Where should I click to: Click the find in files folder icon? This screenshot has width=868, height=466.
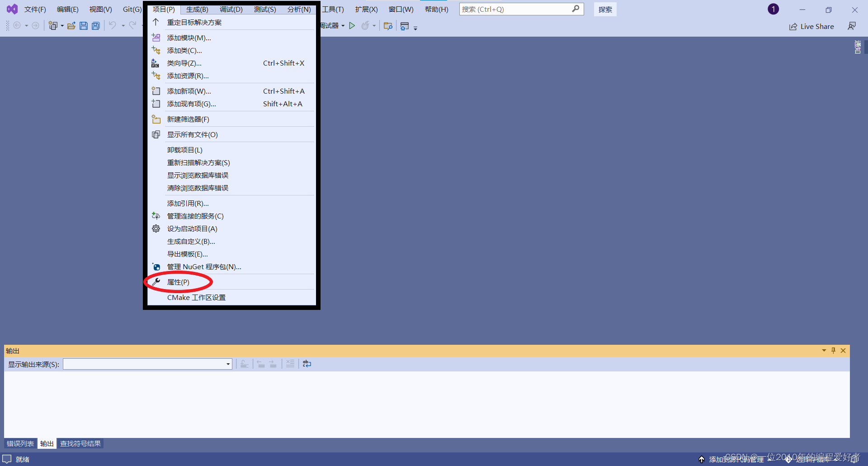point(388,26)
